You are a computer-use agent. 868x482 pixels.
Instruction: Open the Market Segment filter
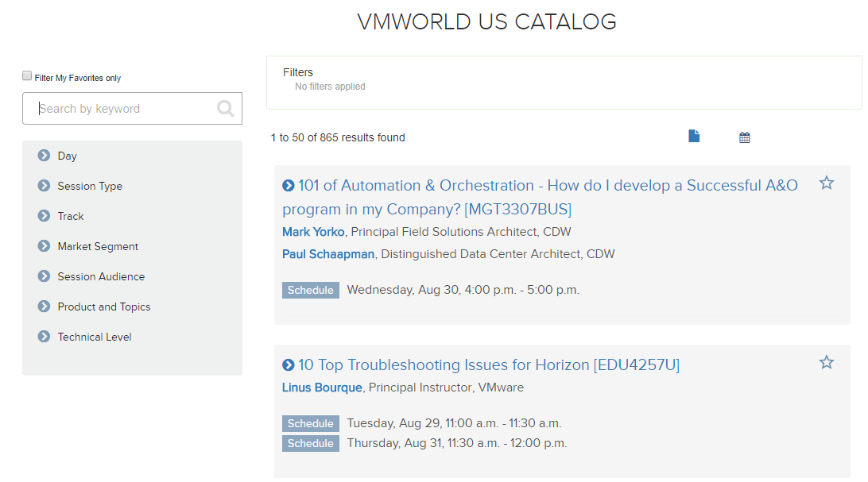click(44, 246)
